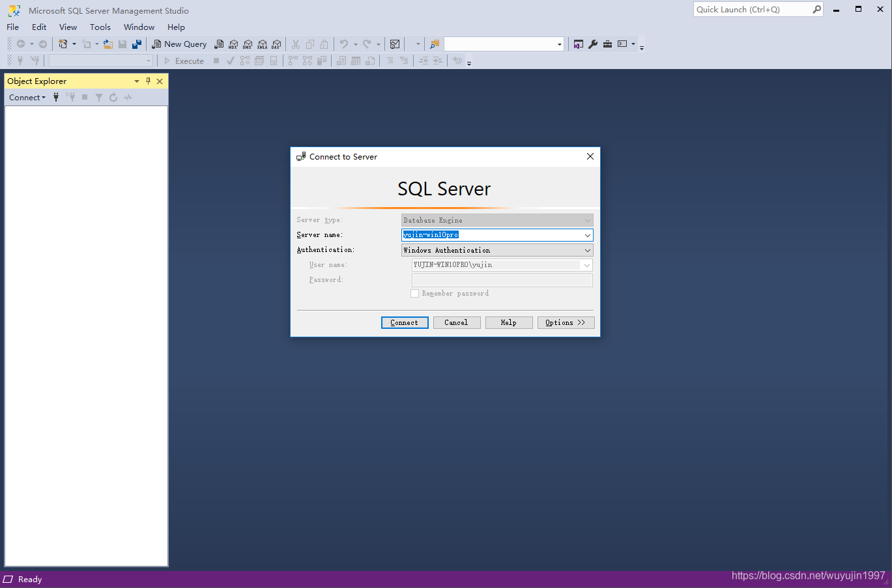Refresh Object Explorer with the refresh icon
This screenshot has width=892, height=588.
coord(113,97)
